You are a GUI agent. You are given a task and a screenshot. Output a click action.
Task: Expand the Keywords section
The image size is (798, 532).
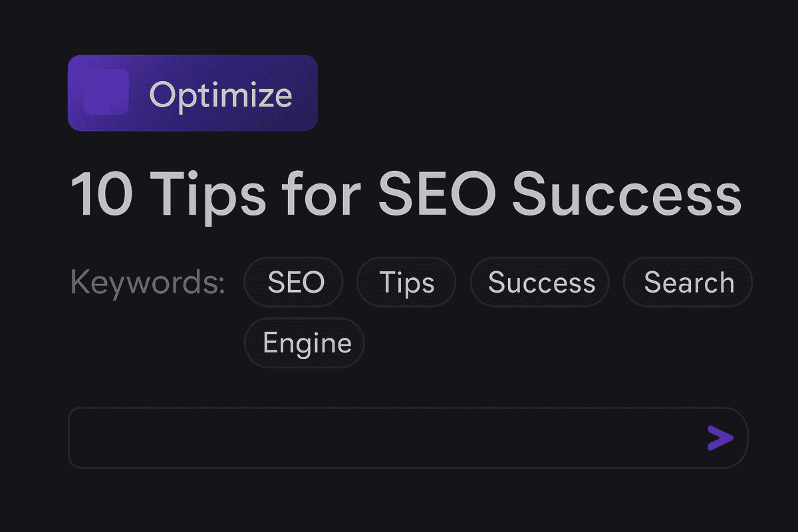tap(147, 281)
